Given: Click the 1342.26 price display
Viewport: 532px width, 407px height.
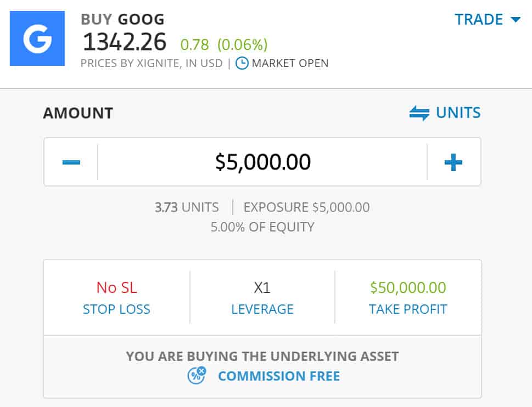Looking at the screenshot, I should pyautogui.click(x=125, y=42).
